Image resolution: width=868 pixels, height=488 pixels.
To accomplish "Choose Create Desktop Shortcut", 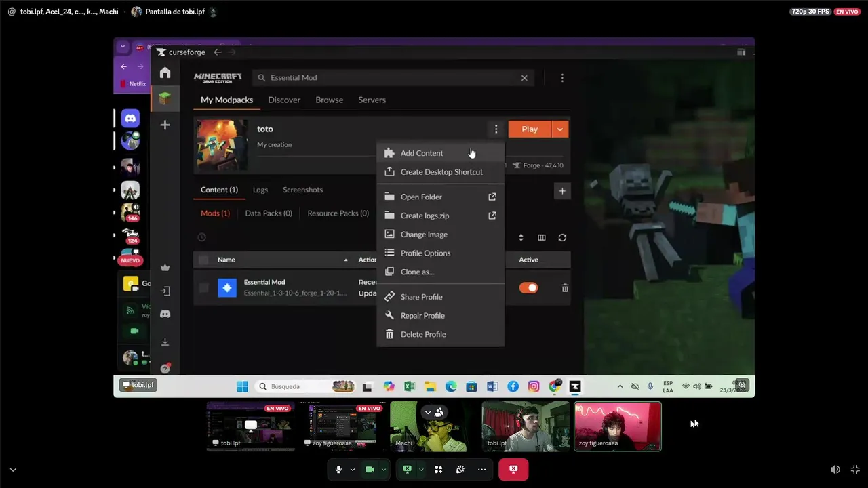I will pos(441,172).
